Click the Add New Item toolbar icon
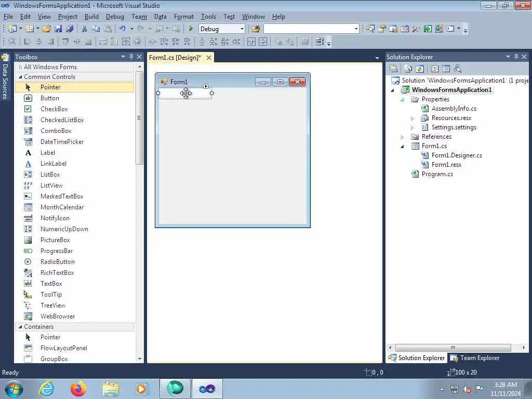 click(30, 29)
